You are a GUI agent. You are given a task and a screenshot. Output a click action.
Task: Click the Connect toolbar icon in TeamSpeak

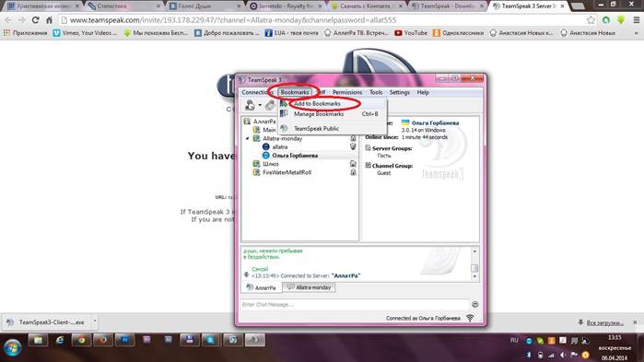click(250, 105)
